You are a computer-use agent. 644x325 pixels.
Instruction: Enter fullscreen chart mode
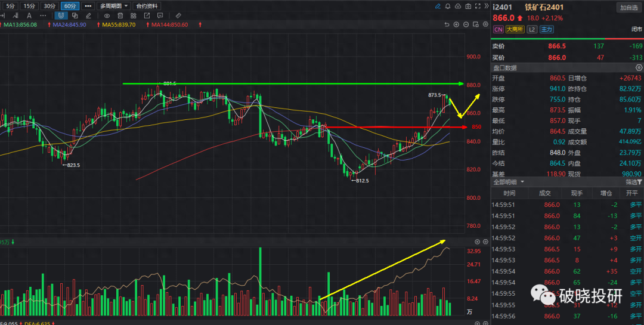tap(479, 6)
